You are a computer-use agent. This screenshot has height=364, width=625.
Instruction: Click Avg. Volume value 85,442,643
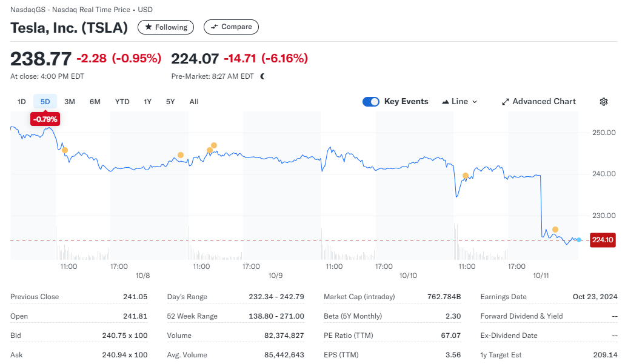click(284, 355)
